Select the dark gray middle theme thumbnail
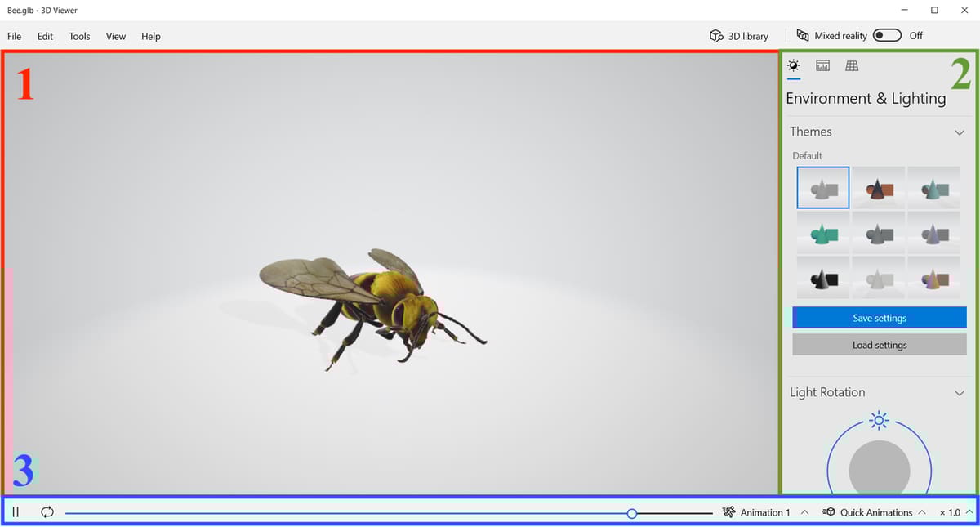This screenshot has height=527, width=980. click(879, 233)
